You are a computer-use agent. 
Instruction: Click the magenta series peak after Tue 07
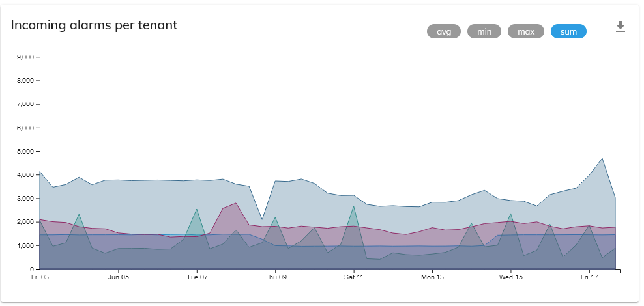click(236, 203)
